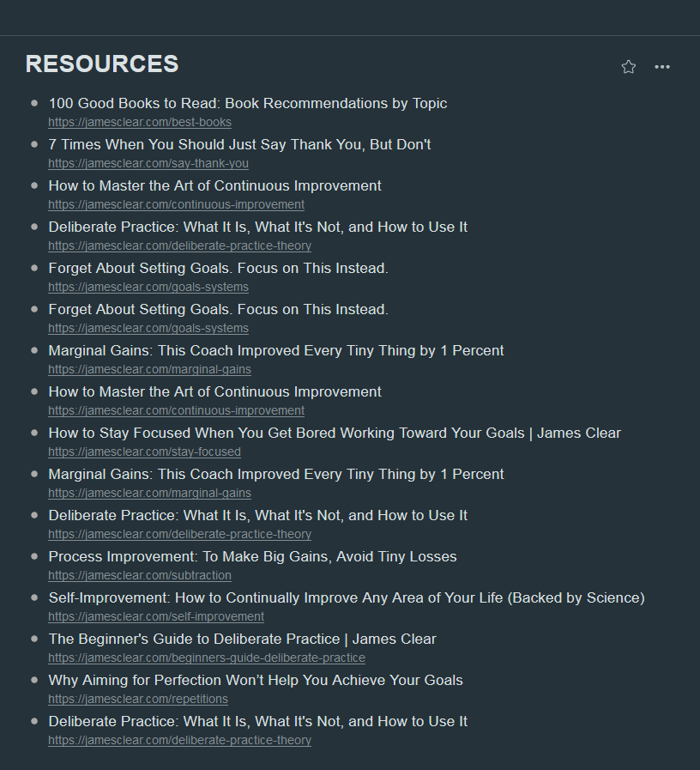Viewport: 700px width, 770px height.
Task: Click bullet of 100 Good Books item
Action: (x=34, y=103)
